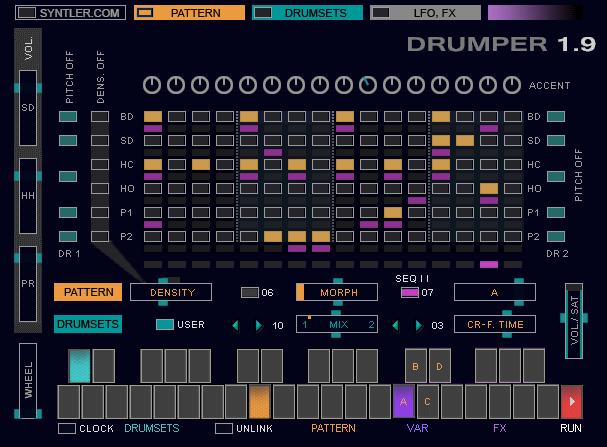607x447 pixels.
Task: Toggle SD step 14 in the grid
Action: click(465, 140)
